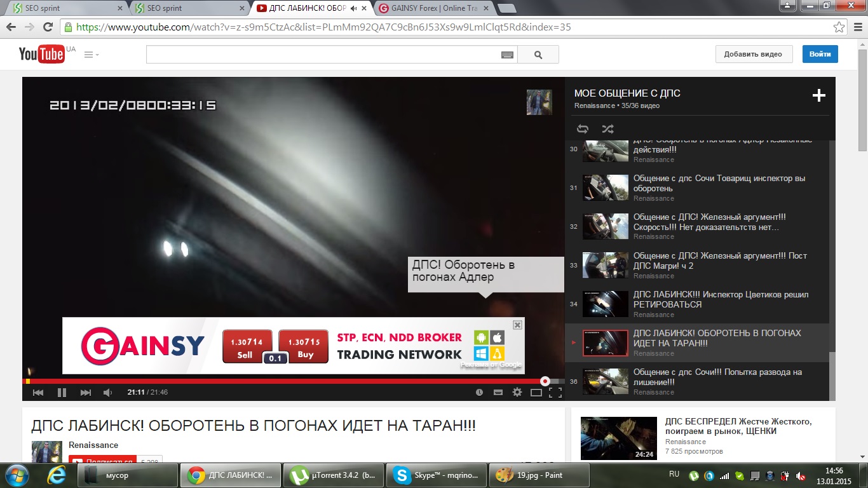Image resolution: width=868 pixels, height=488 pixels.
Task: Click the annotation ДПС! Оборотень в погонах Адлер
Action: (x=485, y=274)
